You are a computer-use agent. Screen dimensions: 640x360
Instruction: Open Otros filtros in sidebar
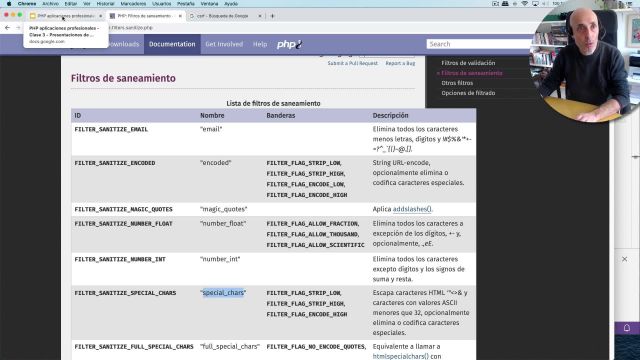click(457, 83)
